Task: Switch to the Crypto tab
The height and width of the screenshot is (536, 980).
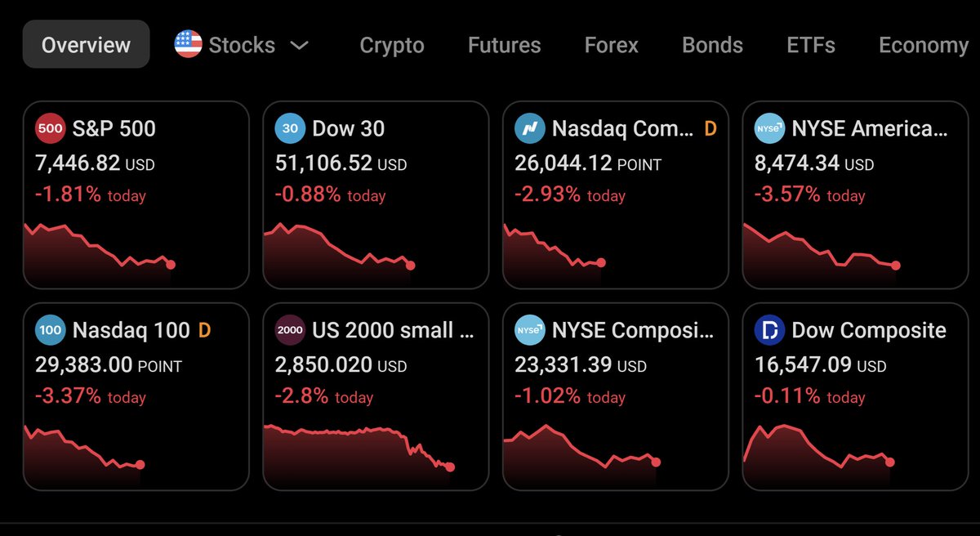Action: (392, 45)
